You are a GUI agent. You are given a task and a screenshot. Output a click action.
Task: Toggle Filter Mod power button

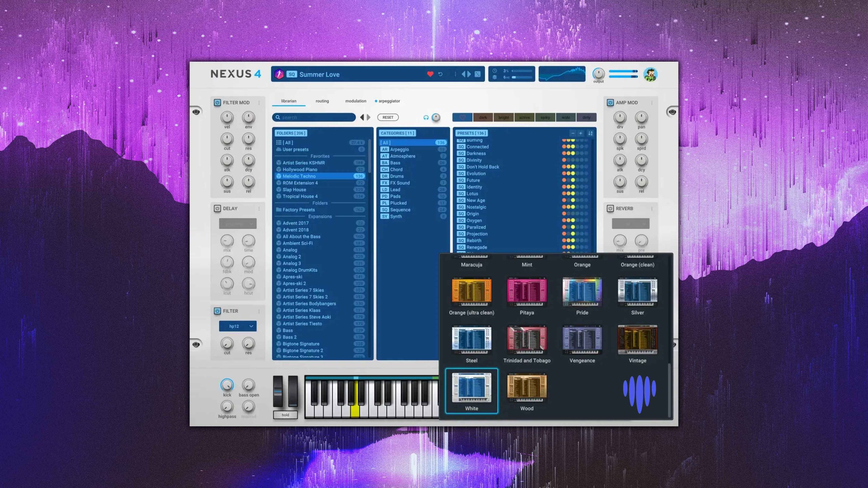(217, 103)
